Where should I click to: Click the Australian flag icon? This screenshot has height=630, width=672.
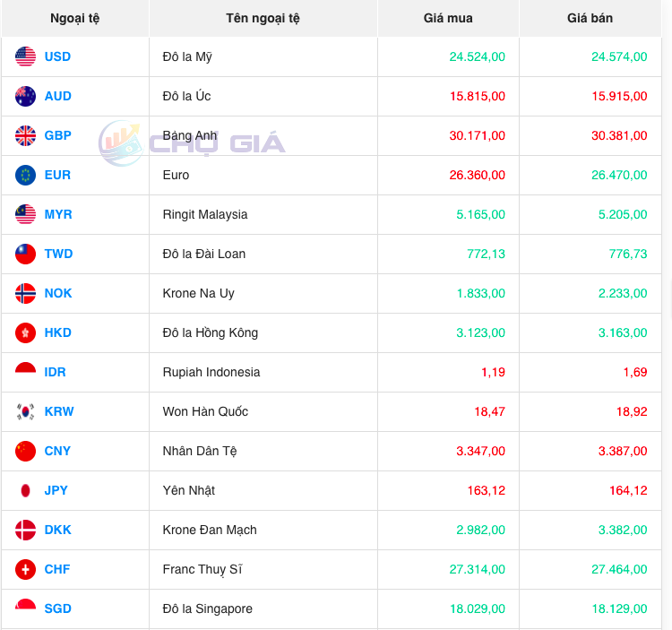(25, 96)
